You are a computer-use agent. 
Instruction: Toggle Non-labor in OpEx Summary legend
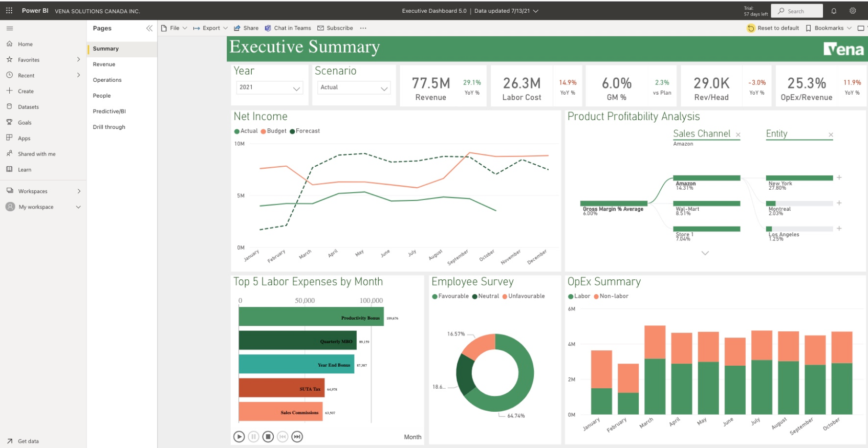[611, 296]
